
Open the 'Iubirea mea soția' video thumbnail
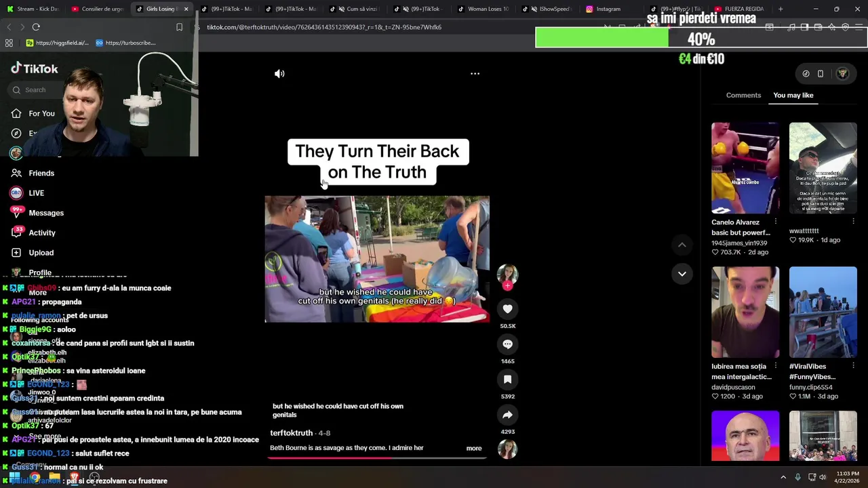[x=745, y=312]
